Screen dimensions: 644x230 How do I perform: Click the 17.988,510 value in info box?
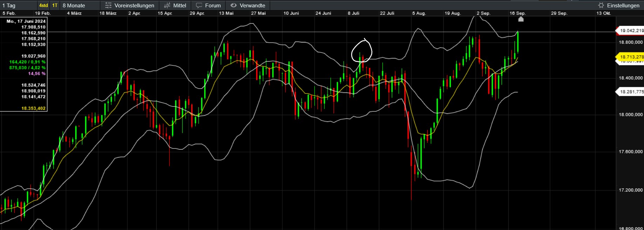tap(33, 27)
